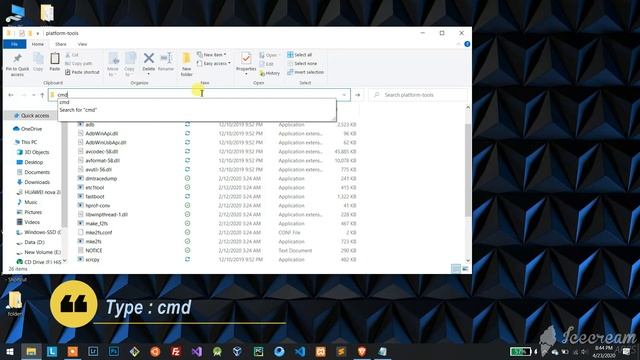640x360 pixels.
Task: Open the Help icon in ribbon
Action: [x=467, y=44]
